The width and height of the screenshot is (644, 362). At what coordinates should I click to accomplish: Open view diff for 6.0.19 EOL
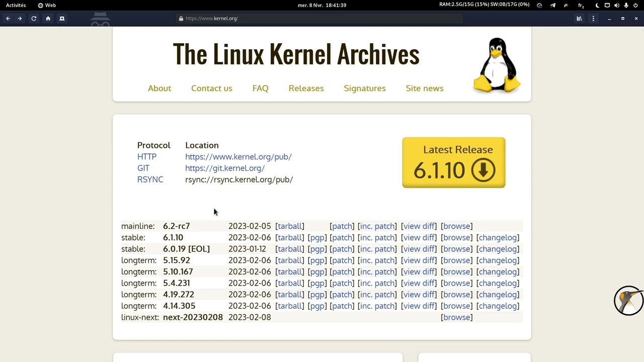click(x=419, y=249)
